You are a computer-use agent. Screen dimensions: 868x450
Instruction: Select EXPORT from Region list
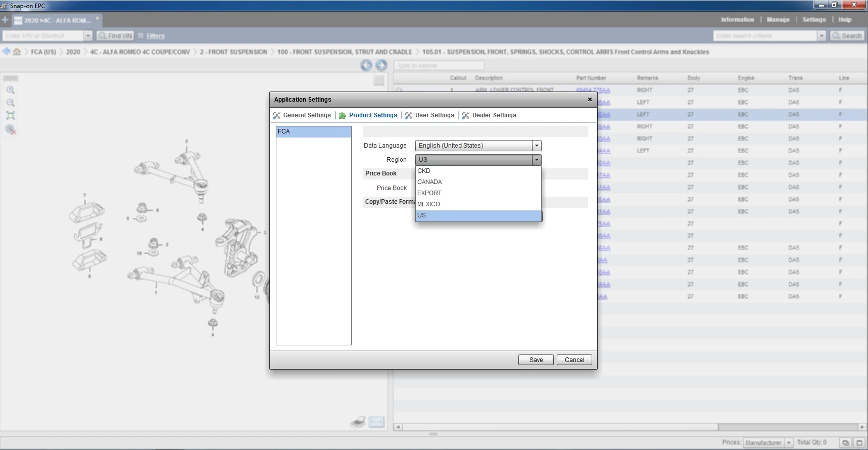478,193
